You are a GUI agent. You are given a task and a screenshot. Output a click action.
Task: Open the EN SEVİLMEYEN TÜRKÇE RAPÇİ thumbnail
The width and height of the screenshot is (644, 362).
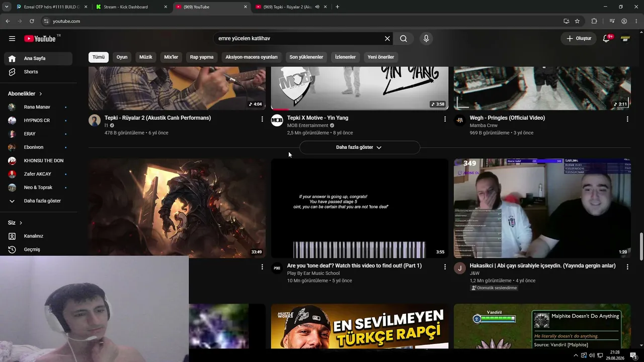360,326
